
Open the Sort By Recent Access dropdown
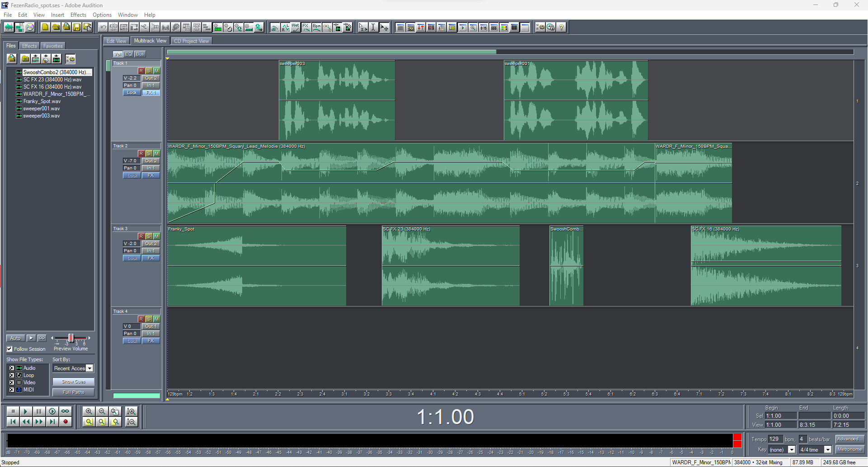(x=73, y=368)
